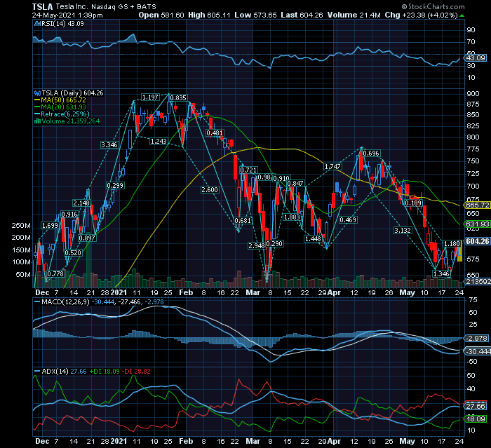Click the green up-arrow change icon
491x448 pixels.
point(462,15)
